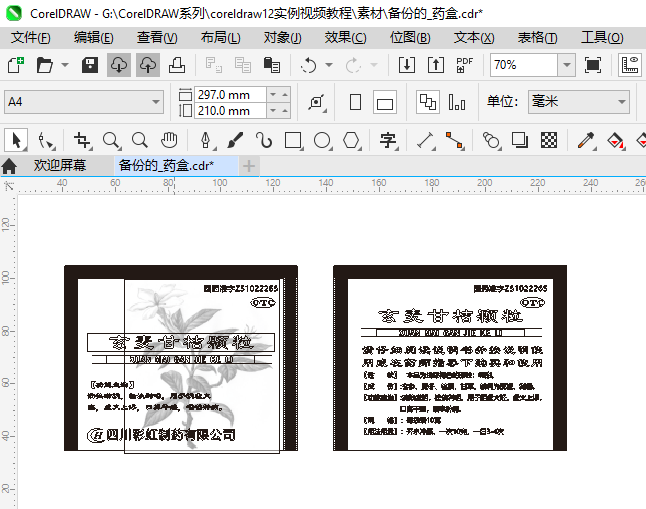Screen dimensions: 646x509
Task: Select the Rectangle tool
Action: click(x=293, y=141)
